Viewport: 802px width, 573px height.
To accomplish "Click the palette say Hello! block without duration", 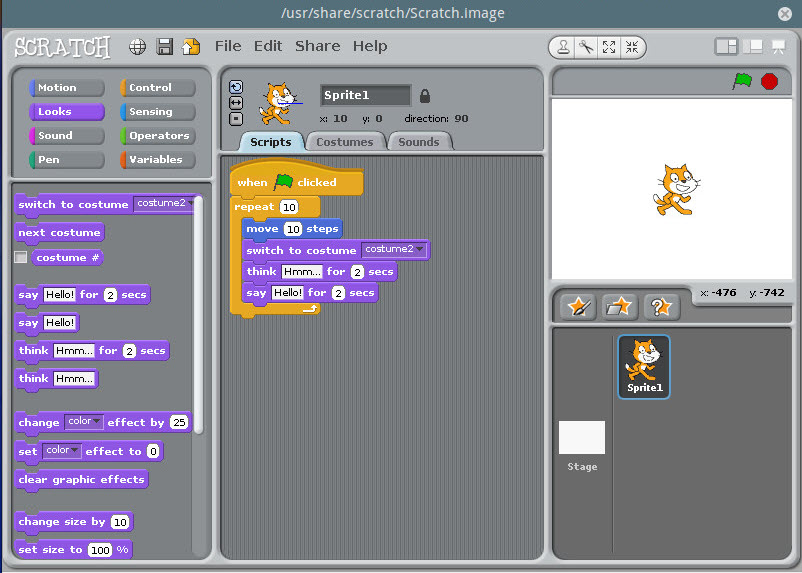I will (x=47, y=323).
